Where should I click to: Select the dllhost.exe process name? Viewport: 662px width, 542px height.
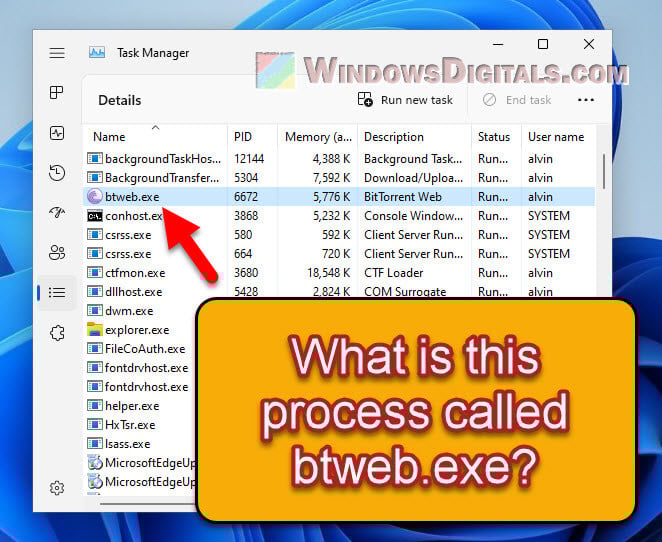[x=133, y=292]
